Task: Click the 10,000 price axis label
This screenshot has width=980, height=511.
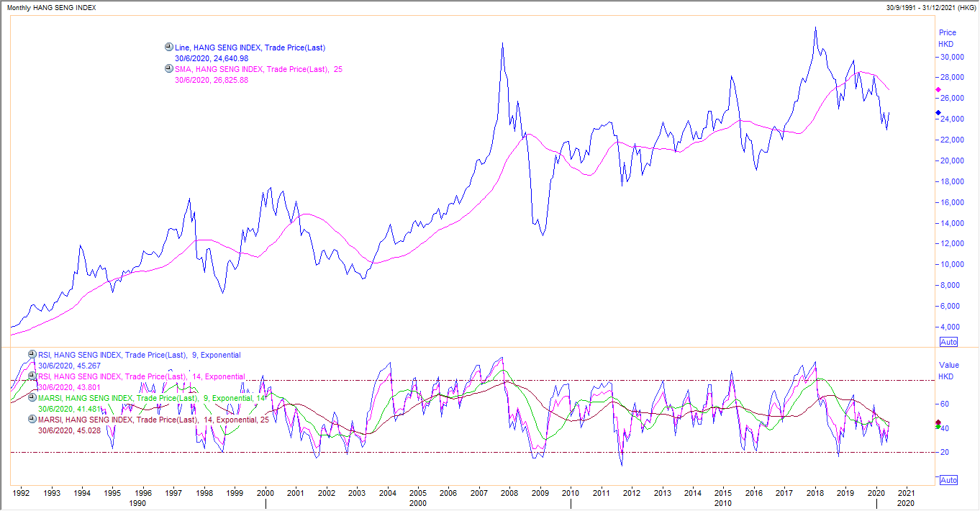Action: [950, 265]
